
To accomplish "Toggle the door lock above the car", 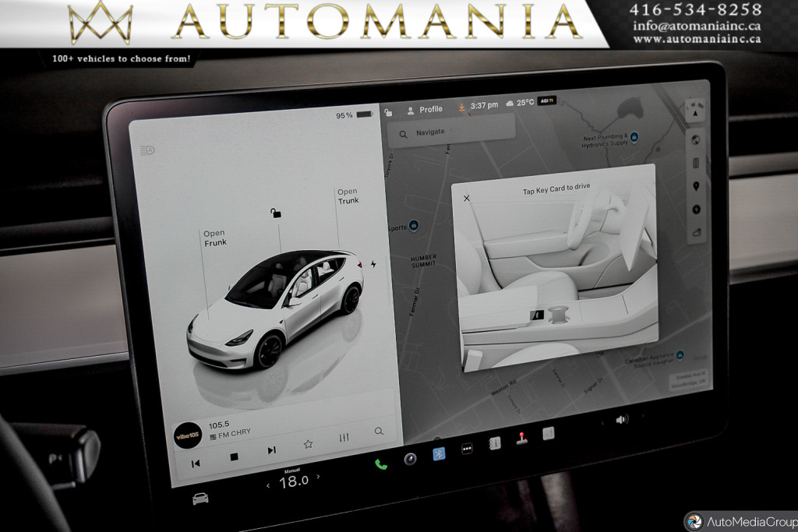I will (x=274, y=213).
